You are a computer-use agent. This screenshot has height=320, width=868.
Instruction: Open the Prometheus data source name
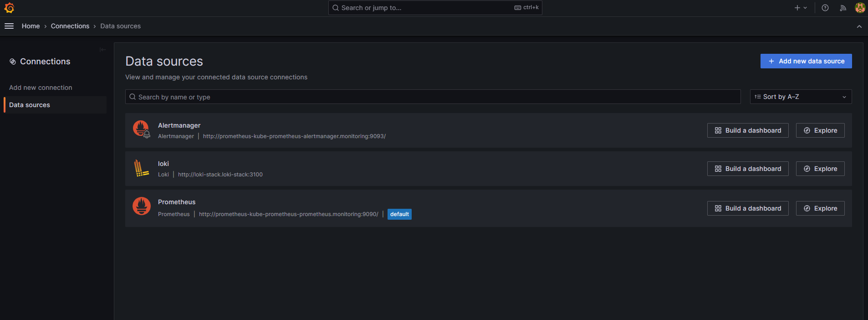pos(177,202)
